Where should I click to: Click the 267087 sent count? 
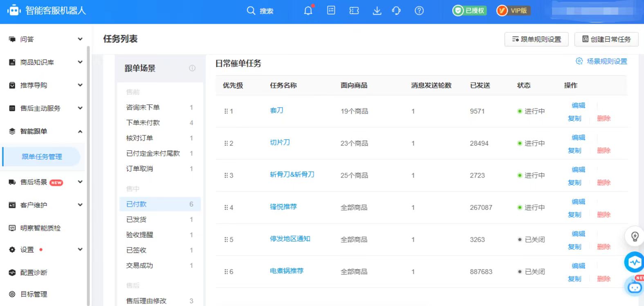coord(481,207)
